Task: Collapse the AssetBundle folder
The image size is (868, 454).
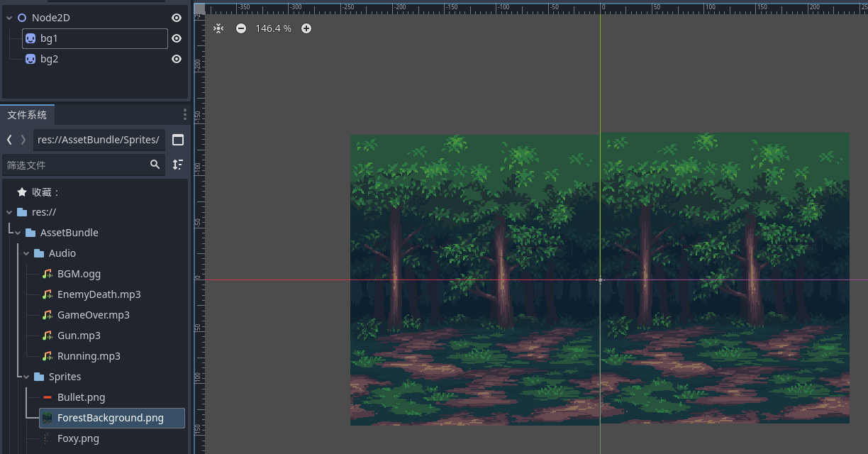Action: pos(18,233)
